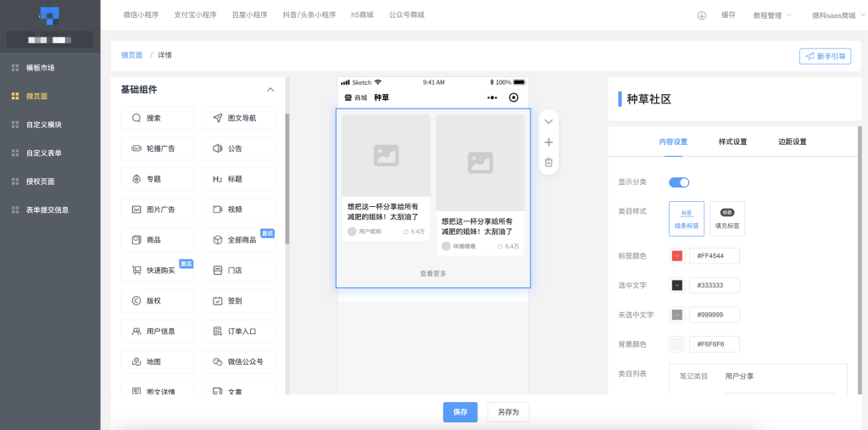Click the plus icon beside phone preview
868x430 pixels.
(548, 142)
